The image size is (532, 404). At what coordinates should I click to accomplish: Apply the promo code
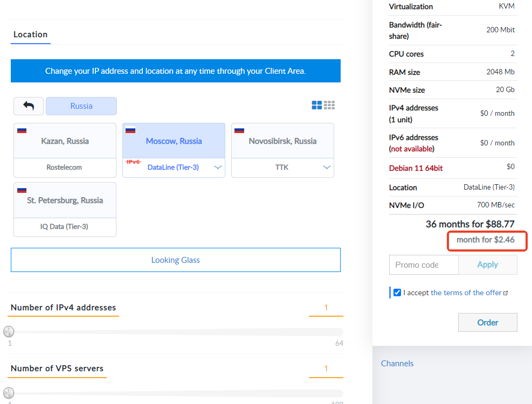pyautogui.click(x=487, y=264)
